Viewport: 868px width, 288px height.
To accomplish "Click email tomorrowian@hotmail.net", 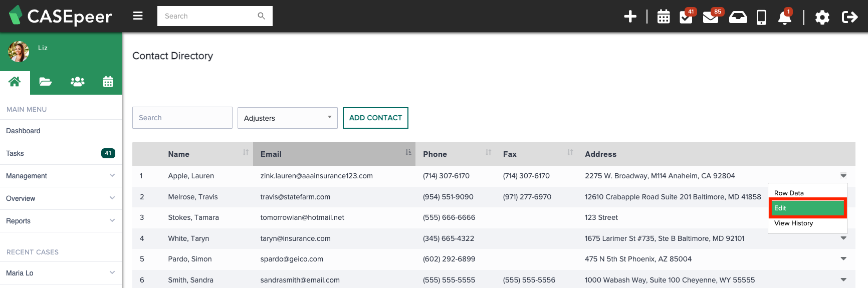I will point(302,217).
